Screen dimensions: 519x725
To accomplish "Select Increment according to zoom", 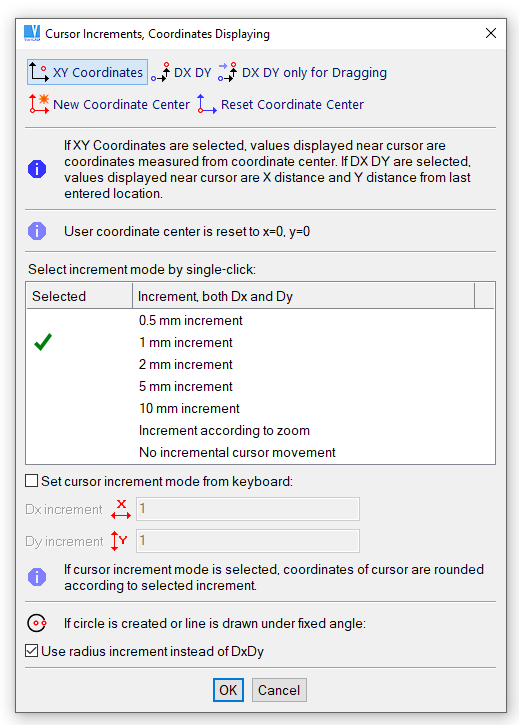I will (260, 430).
